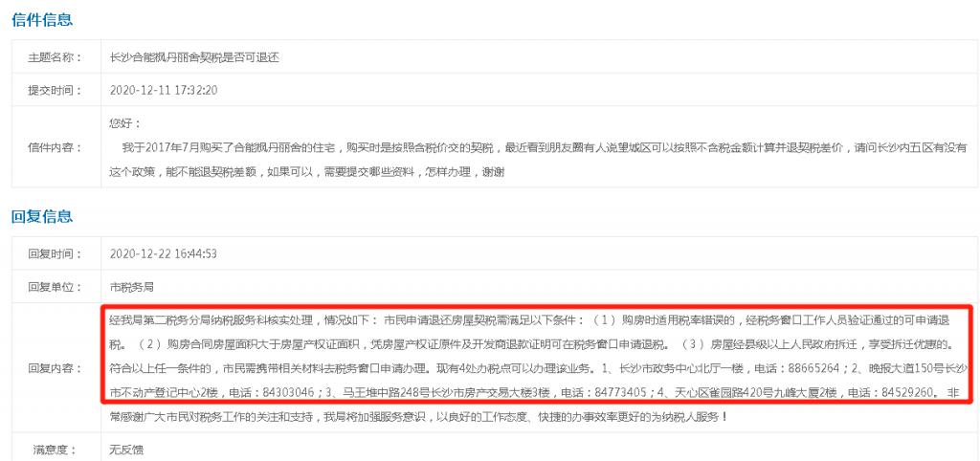Click the 信件信息 section heading
This screenshot has height=461, width=980.
click(x=42, y=19)
